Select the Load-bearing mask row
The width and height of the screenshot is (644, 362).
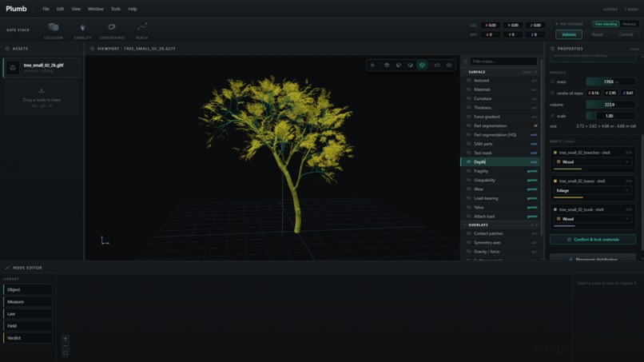(501, 198)
